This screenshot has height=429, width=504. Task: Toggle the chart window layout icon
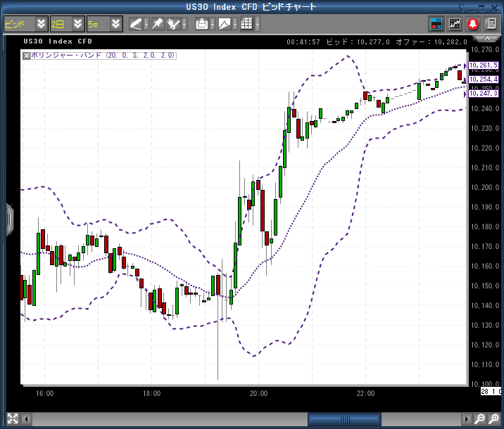coord(436,24)
